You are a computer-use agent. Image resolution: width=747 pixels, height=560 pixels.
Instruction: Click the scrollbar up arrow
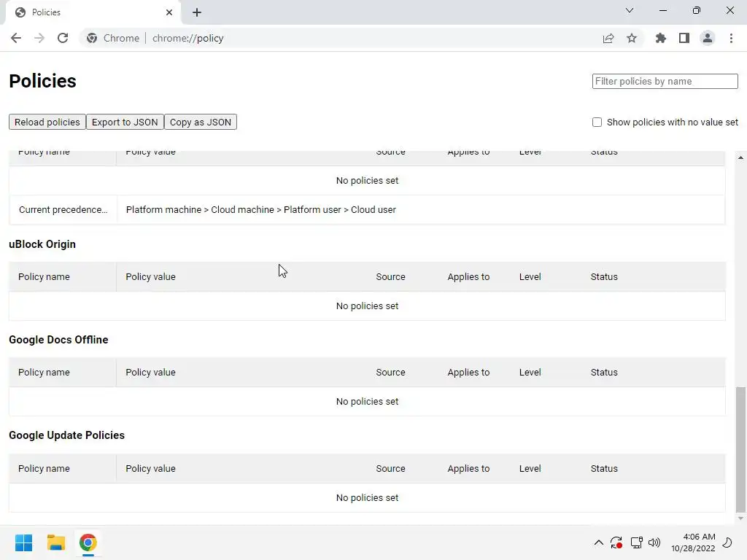pyautogui.click(x=740, y=157)
